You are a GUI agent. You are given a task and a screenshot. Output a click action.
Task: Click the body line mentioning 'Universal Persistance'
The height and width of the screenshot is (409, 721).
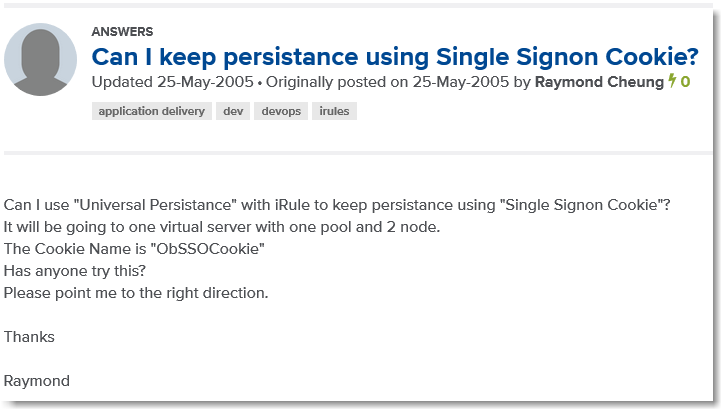point(336,205)
